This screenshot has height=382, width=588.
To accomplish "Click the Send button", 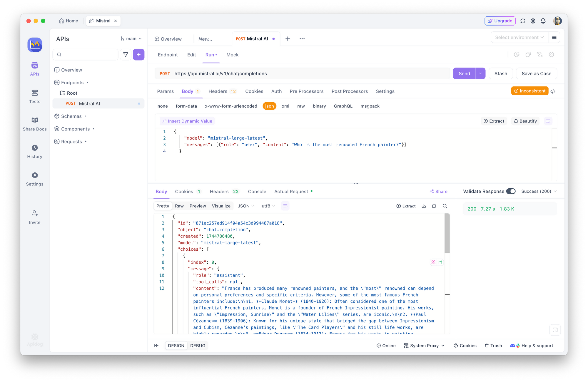I will tap(464, 73).
